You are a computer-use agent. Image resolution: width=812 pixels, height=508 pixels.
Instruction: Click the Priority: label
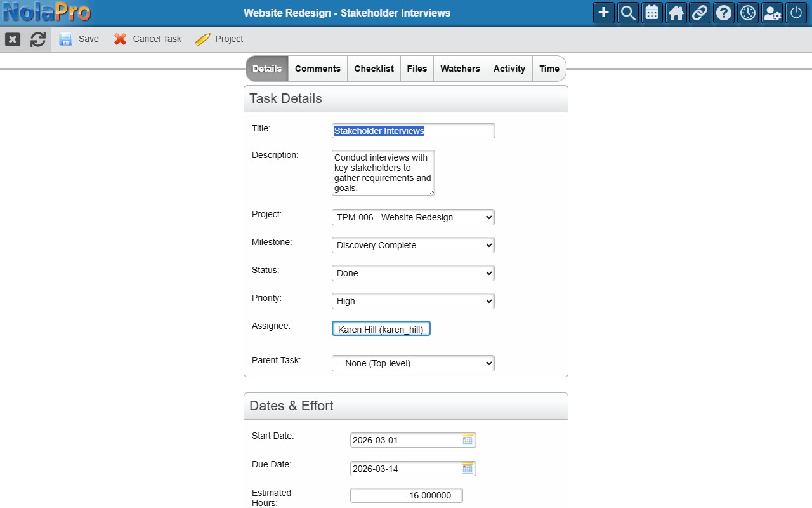pyautogui.click(x=266, y=298)
